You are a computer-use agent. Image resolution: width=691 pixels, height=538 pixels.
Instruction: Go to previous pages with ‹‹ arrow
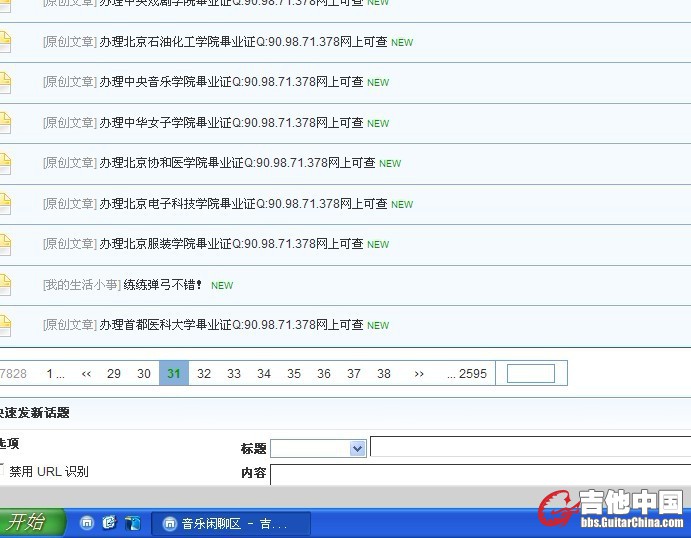86,374
